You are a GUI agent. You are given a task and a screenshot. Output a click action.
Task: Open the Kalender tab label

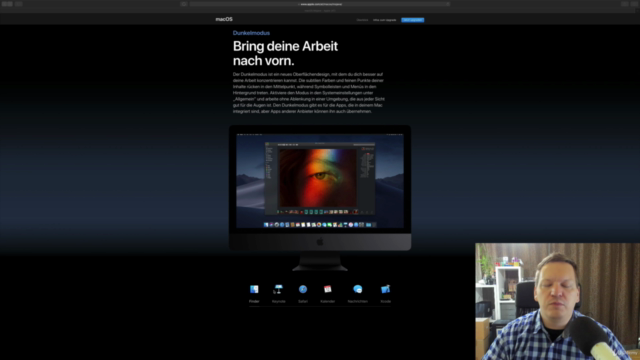327,301
